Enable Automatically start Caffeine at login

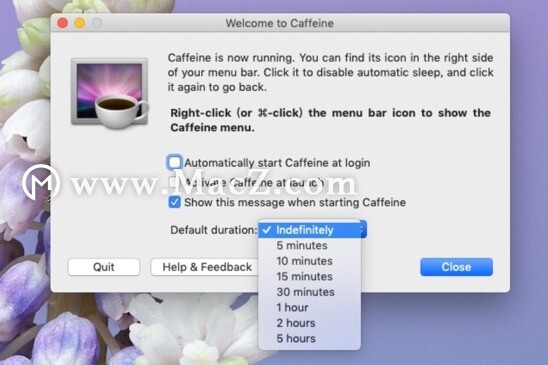[174, 163]
